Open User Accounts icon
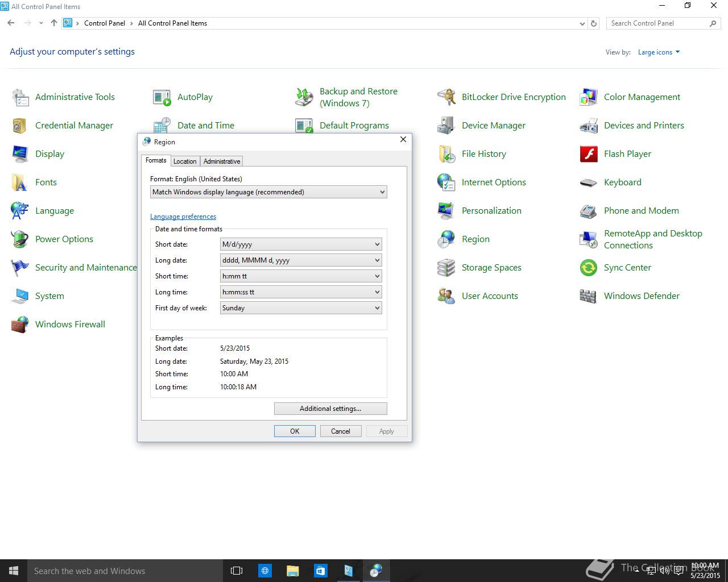Image resolution: width=728 pixels, height=582 pixels. (x=446, y=296)
